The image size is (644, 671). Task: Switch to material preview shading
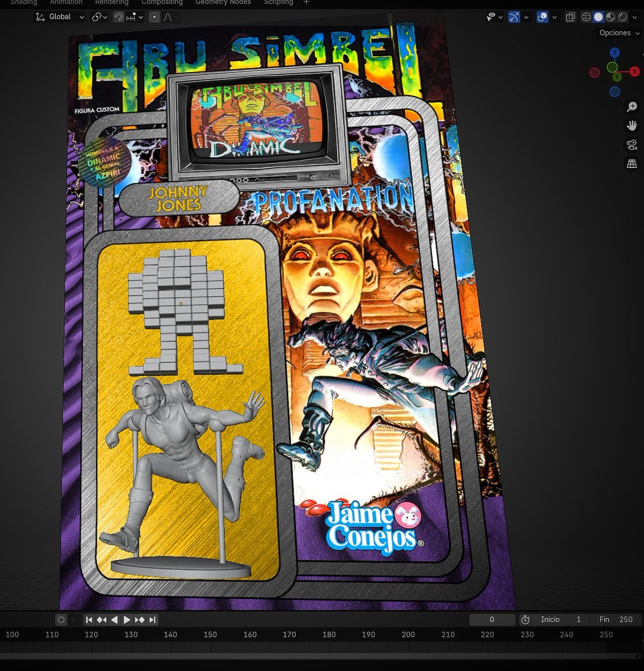[x=610, y=17]
